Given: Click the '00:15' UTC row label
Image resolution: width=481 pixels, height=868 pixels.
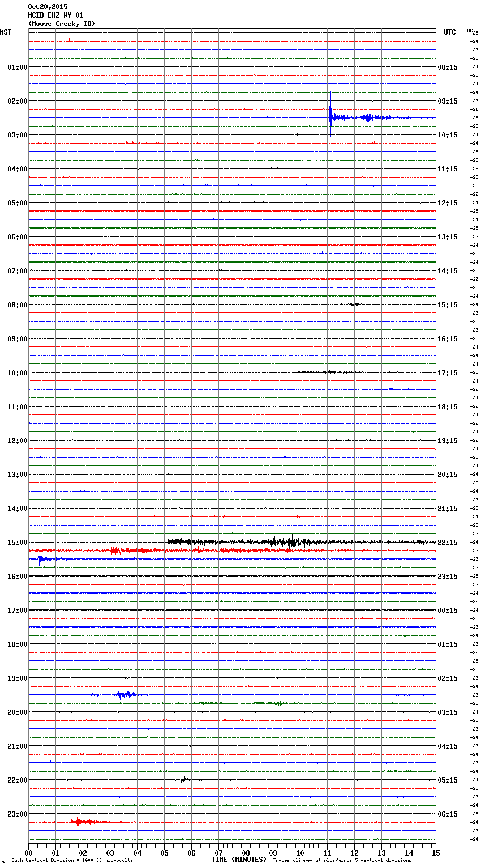Looking at the screenshot, I should click(x=448, y=611).
